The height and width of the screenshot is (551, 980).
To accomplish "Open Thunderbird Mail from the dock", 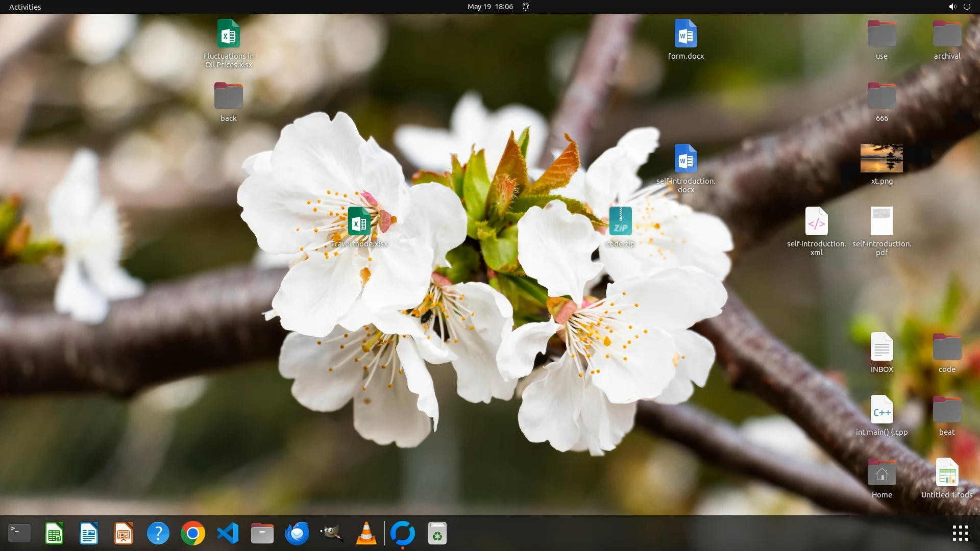I will pos(297,533).
